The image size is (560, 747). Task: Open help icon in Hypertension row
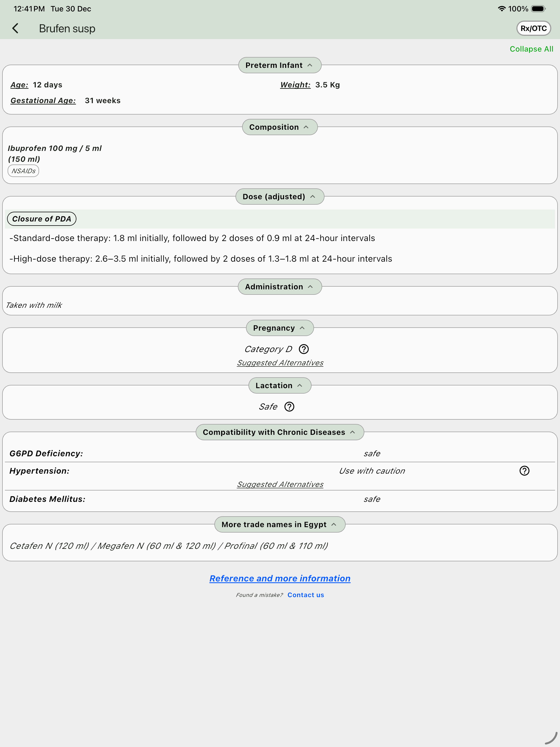(524, 471)
